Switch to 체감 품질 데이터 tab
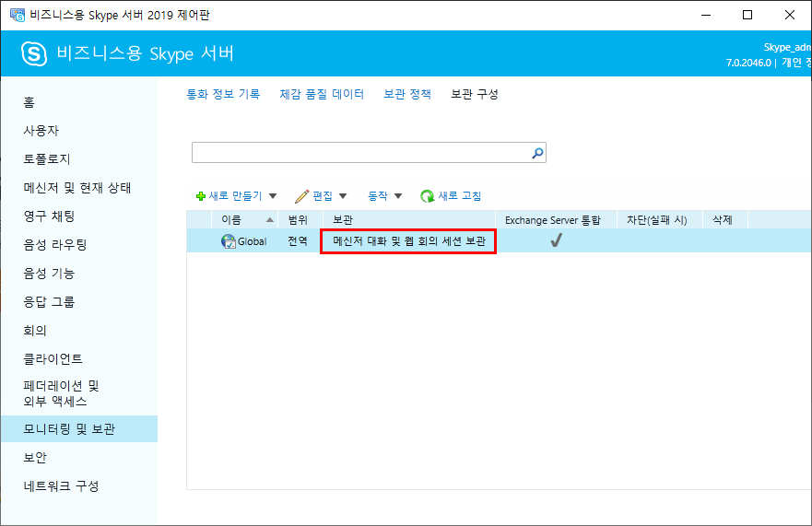812x526 pixels. [322, 94]
